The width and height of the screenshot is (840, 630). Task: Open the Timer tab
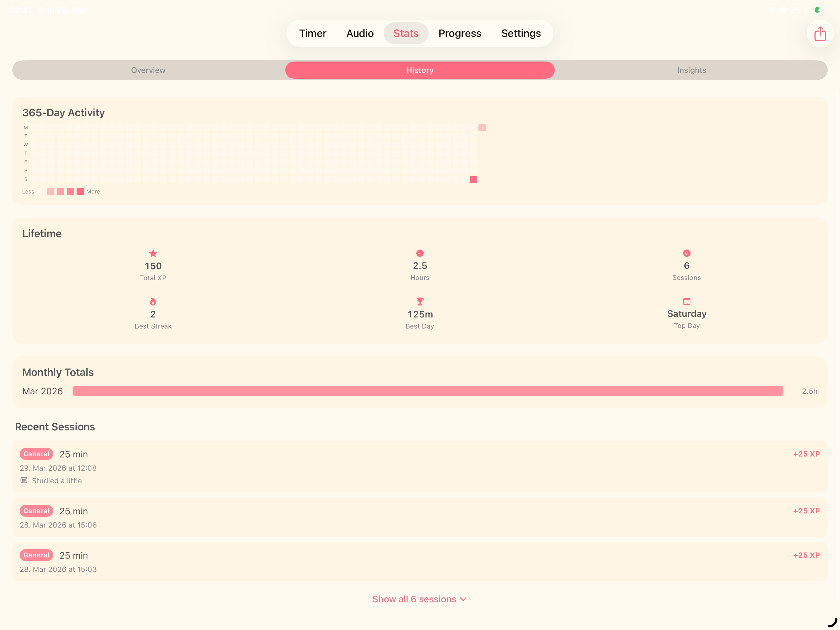click(x=312, y=34)
